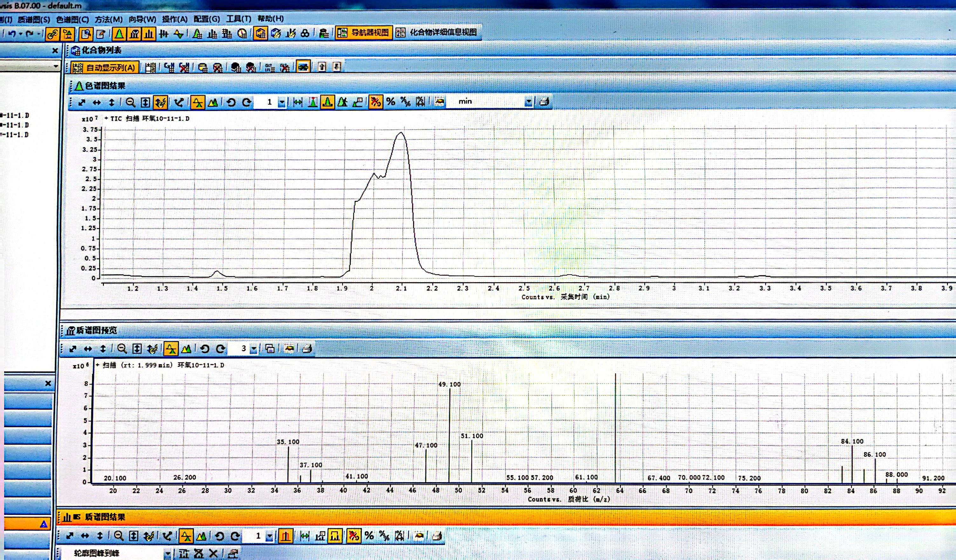956x560 pixels.
Task: Click horizontal autoscale arrows in spectrum preview toolbar
Action: (x=88, y=349)
